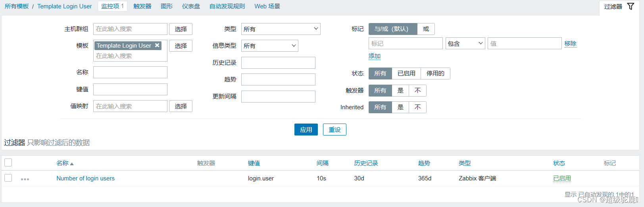Go to the 自动发现规则 tab
The width and height of the screenshot is (644, 207).
point(227,6)
